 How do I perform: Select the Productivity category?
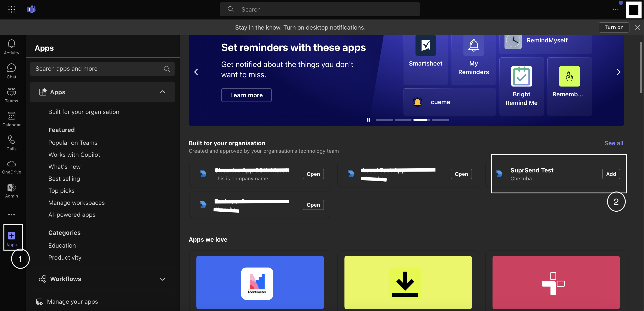click(65, 257)
